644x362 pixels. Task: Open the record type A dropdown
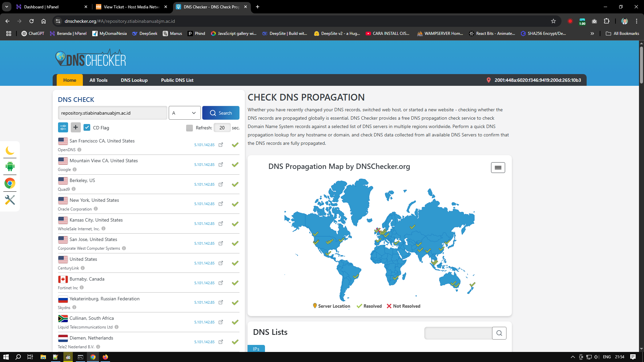click(x=184, y=113)
